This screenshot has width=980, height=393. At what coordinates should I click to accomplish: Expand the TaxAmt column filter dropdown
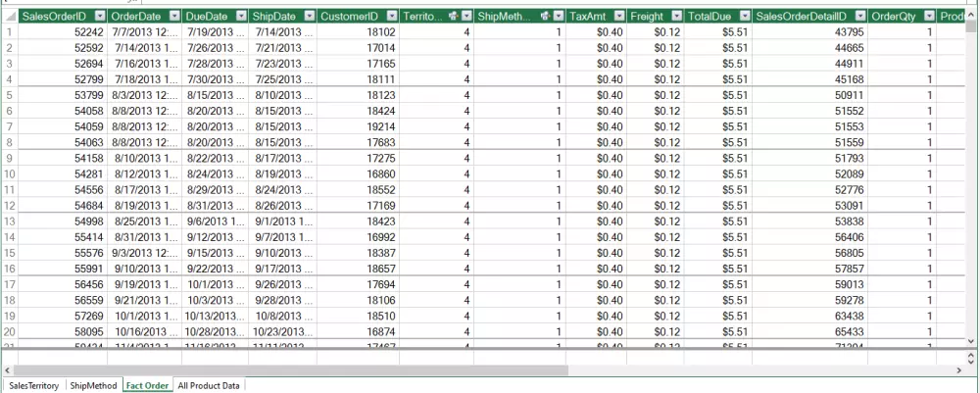[618, 17]
